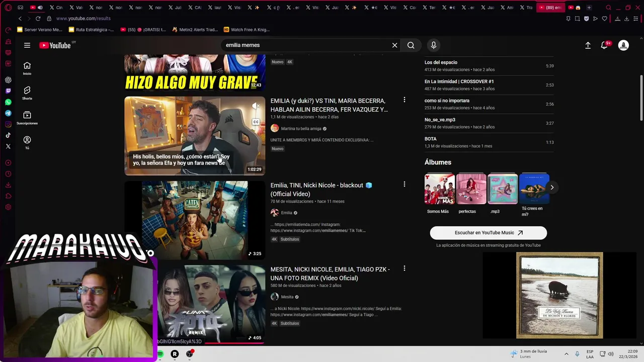644x362 pixels.
Task: Open the YouTube hamburger guide menu
Action: click(27, 45)
